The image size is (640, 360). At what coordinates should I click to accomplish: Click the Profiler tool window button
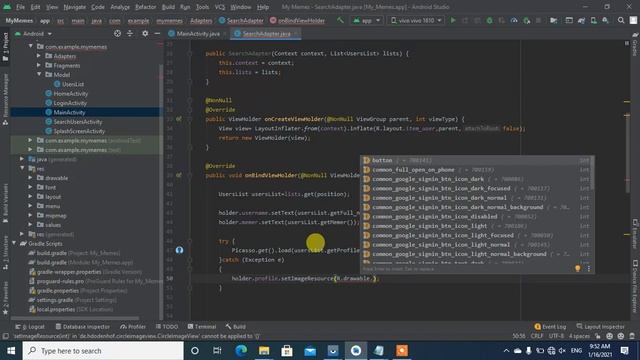pyautogui.click(x=133, y=327)
